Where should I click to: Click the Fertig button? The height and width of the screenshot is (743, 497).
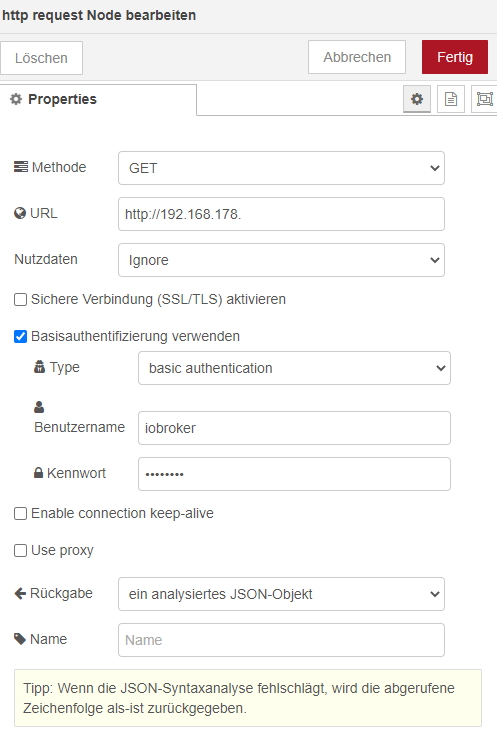(x=455, y=57)
